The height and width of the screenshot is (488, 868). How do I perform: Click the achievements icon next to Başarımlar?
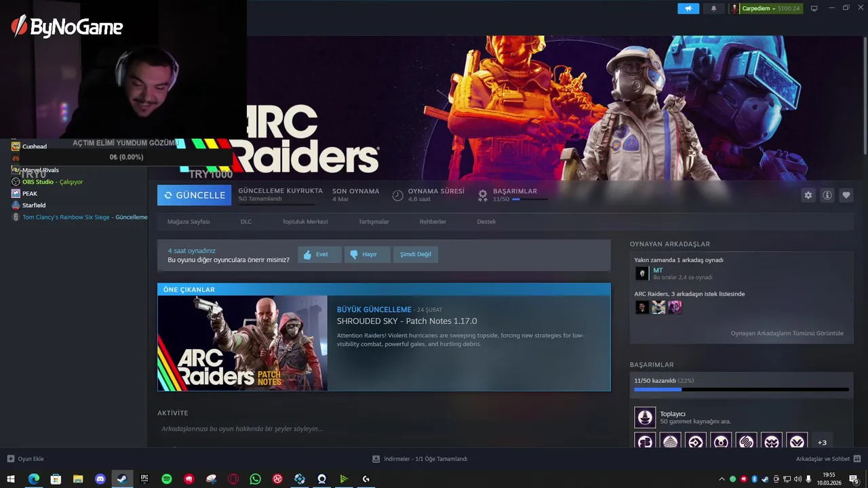pos(483,195)
